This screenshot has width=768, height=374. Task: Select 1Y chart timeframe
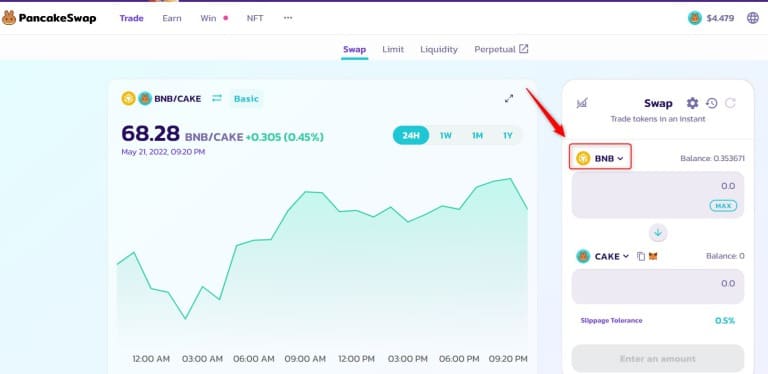click(x=507, y=136)
